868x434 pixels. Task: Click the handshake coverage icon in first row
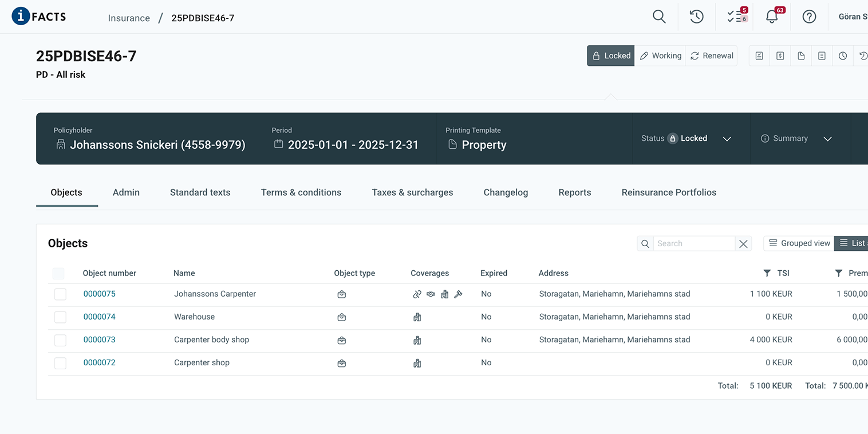click(x=431, y=294)
